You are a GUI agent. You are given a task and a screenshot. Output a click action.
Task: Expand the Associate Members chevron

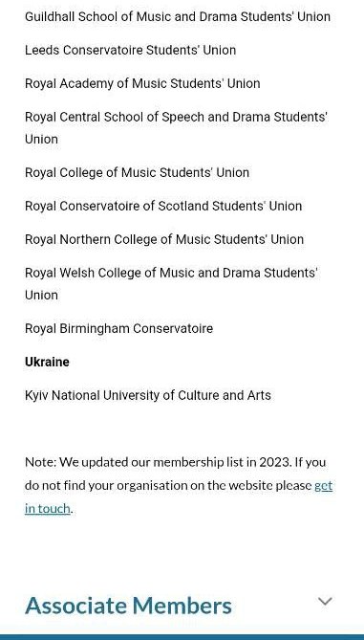click(x=325, y=601)
